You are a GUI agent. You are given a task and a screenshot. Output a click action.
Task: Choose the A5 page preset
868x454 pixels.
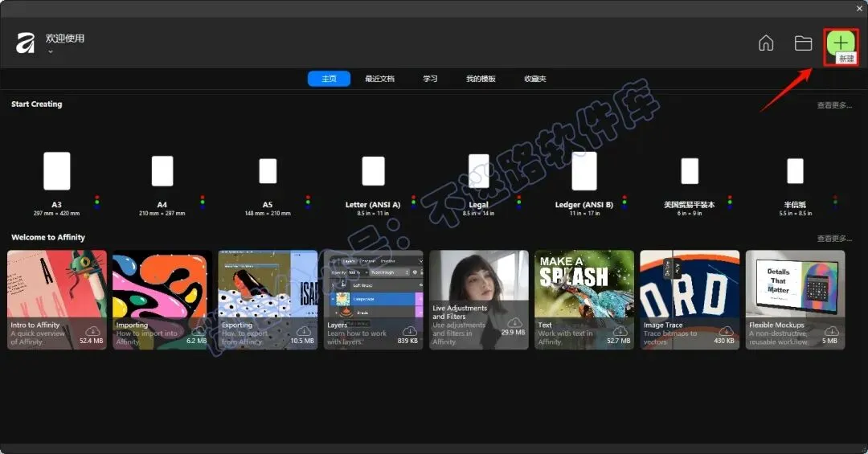click(x=268, y=171)
